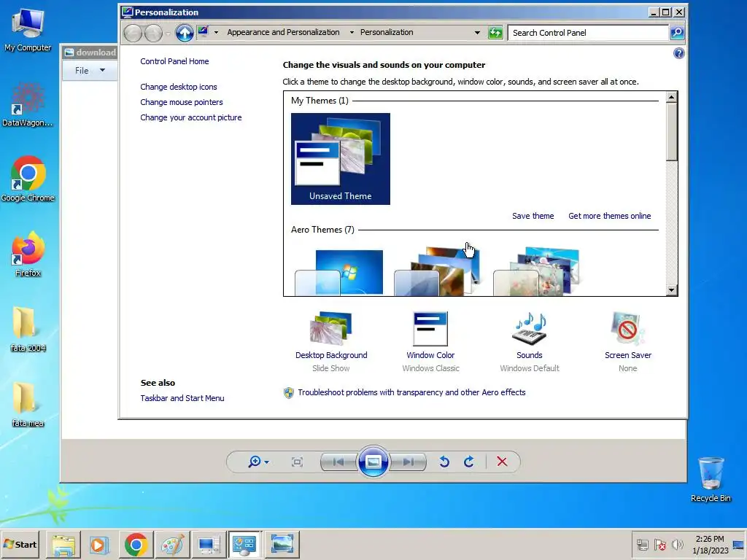Expand the dropdown before Appearance and Personalization
Viewport: 747px width, 560px height.
tap(216, 32)
